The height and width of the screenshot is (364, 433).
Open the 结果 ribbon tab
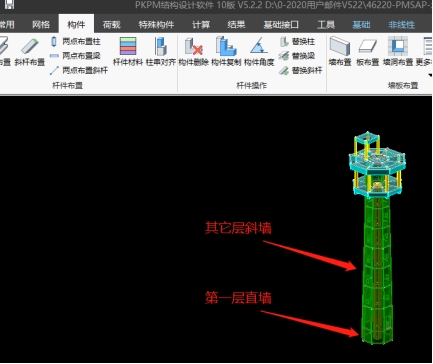coord(236,25)
